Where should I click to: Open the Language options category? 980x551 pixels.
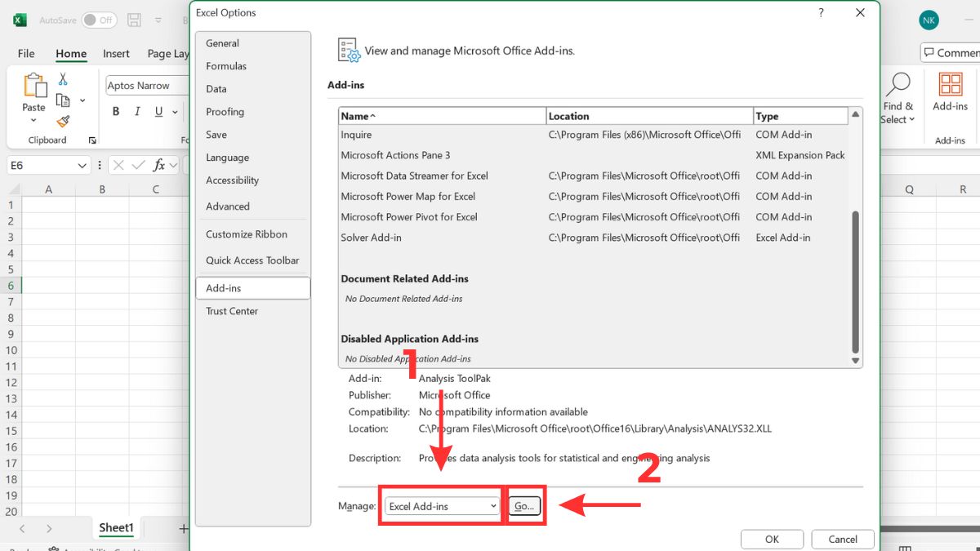[x=253, y=158]
